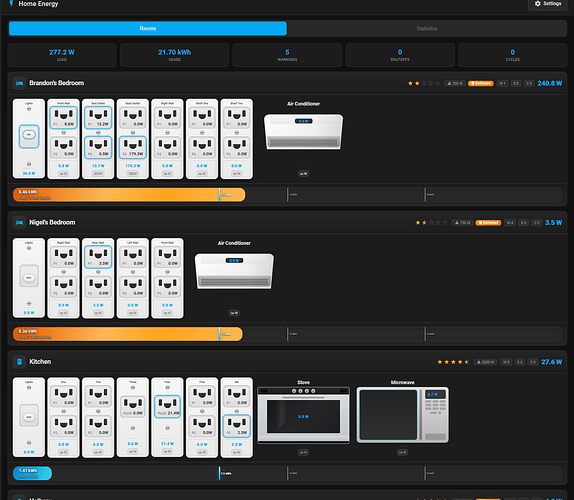Click the Kitchen Microwave appliance
574x500 pixels.
tap(402, 415)
